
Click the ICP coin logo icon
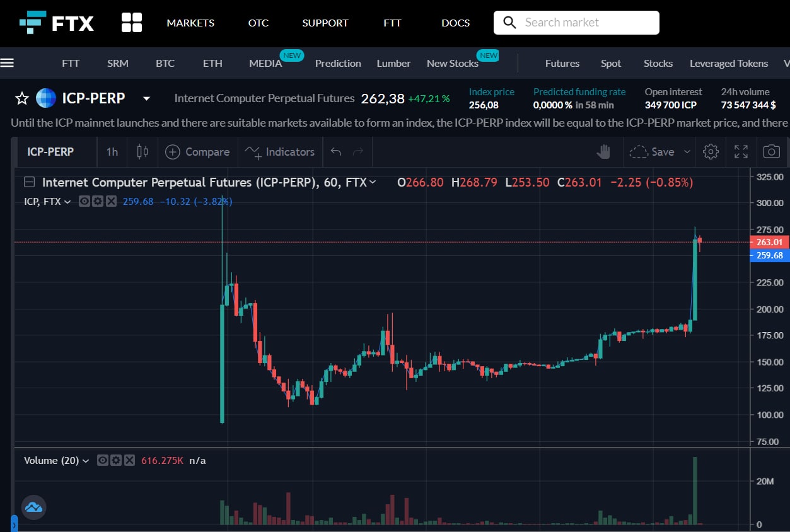coord(46,98)
